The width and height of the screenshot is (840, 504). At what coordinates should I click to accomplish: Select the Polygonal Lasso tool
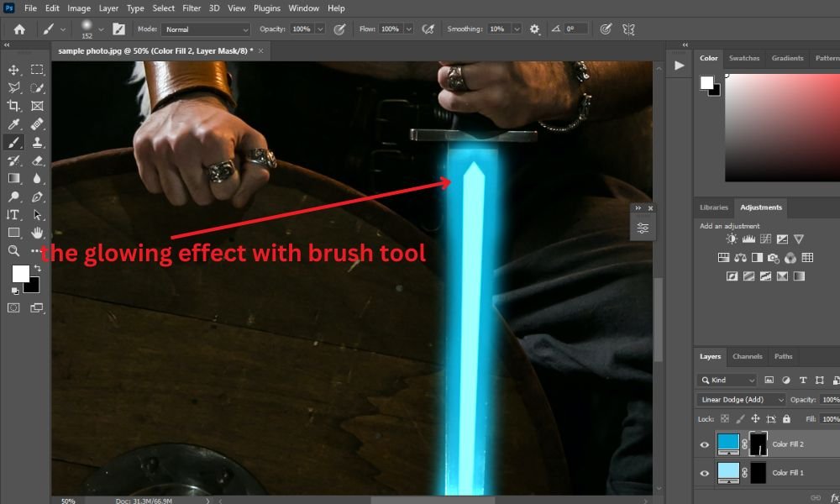point(13,88)
